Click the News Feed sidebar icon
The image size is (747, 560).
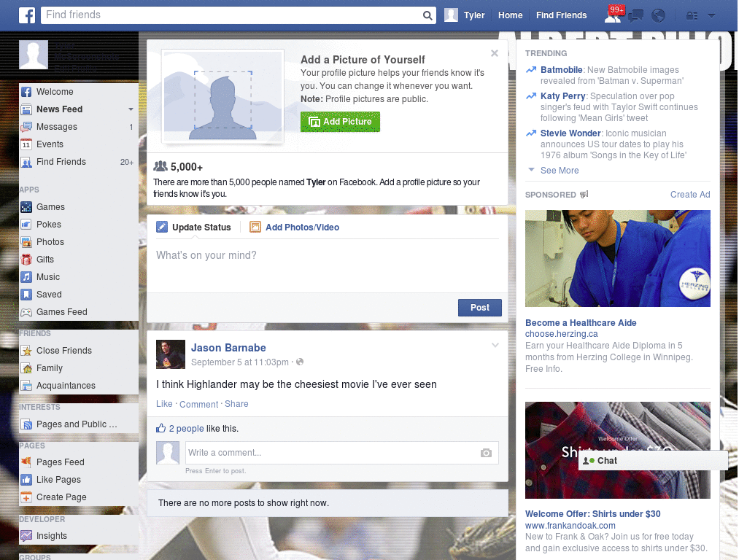(27, 109)
